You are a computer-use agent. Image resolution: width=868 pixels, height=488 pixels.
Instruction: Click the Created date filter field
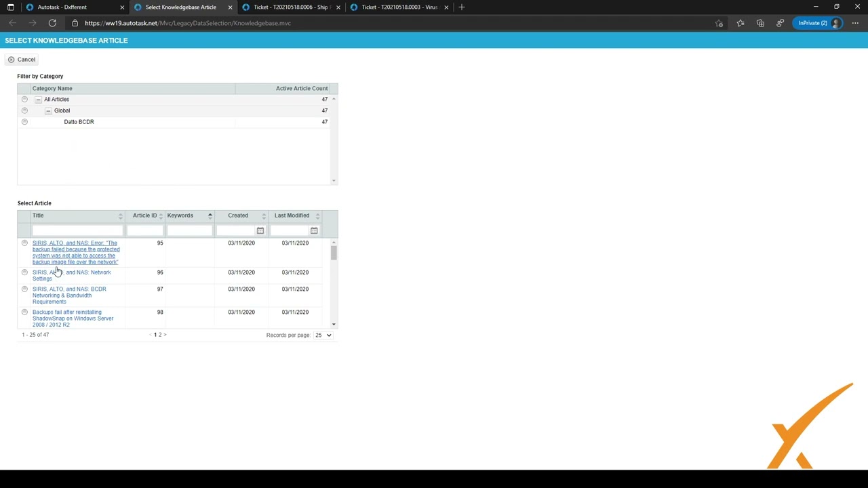coord(235,231)
